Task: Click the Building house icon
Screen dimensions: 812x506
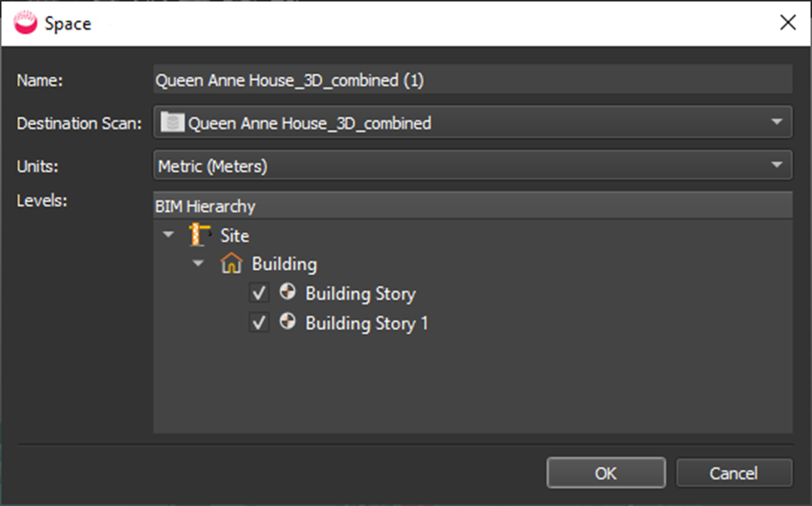Action: click(229, 264)
